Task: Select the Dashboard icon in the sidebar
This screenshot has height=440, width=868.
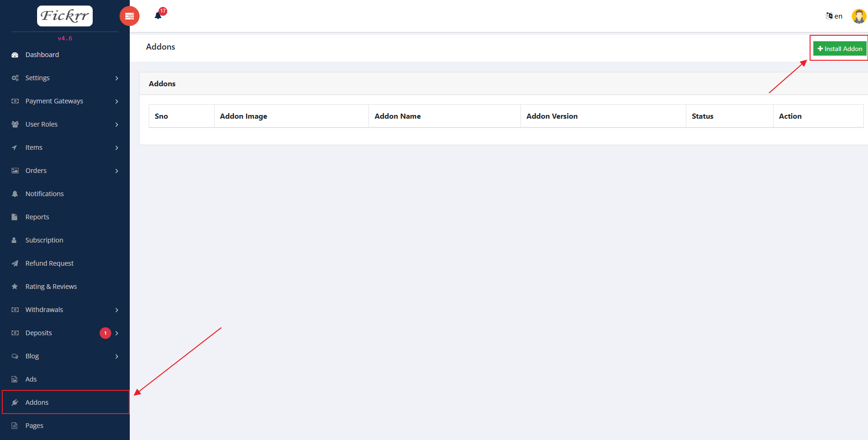Action: pos(14,54)
